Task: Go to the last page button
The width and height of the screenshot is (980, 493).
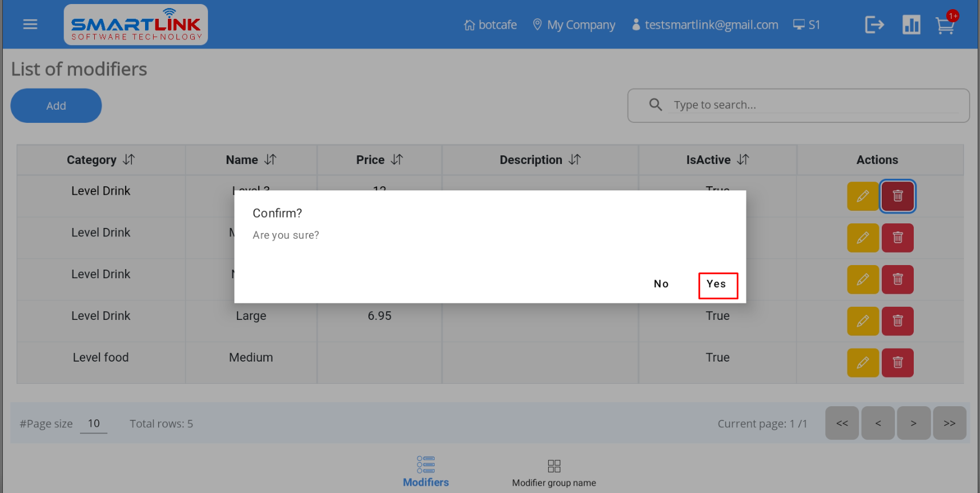Action: [x=949, y=423]
